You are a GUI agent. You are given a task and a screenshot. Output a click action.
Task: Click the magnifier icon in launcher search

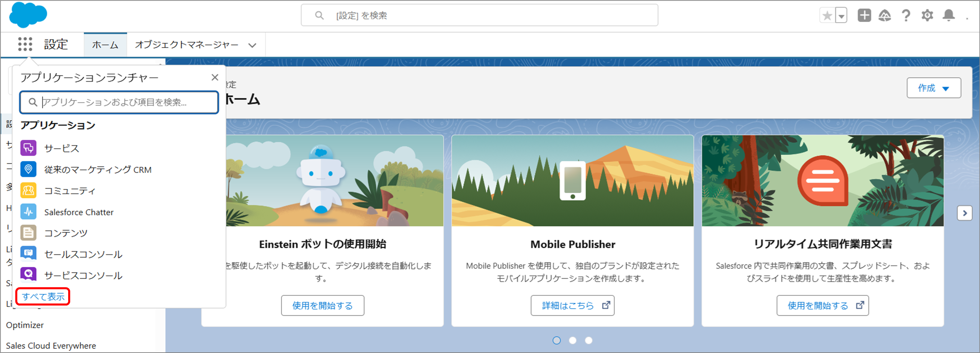point(33,102)
